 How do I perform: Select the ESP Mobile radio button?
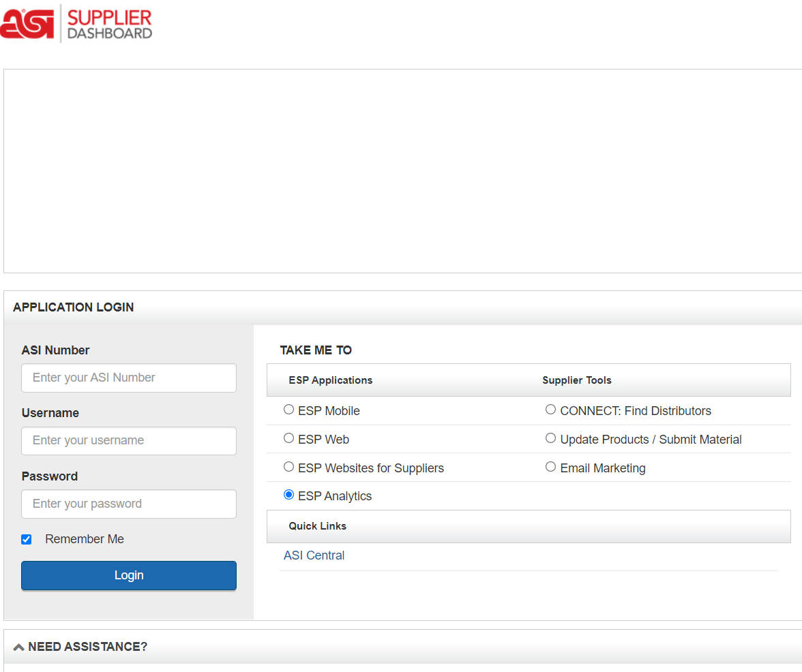(289, 410)
